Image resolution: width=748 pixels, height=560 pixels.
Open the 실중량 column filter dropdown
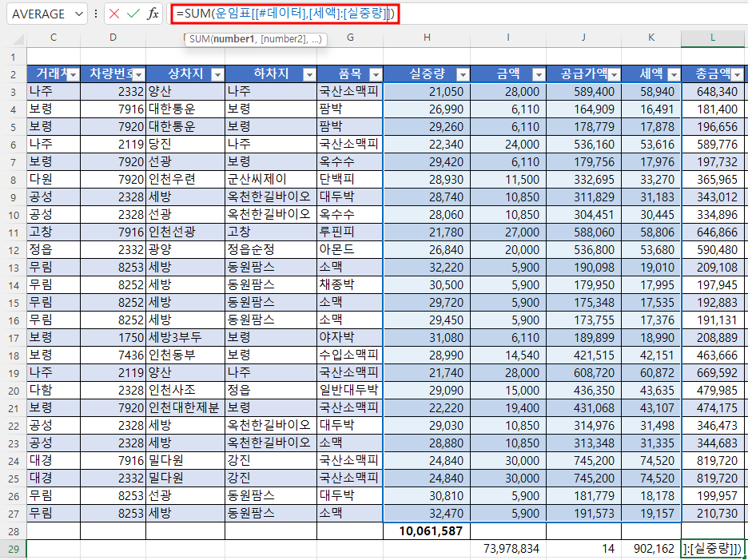coord(463,74)
